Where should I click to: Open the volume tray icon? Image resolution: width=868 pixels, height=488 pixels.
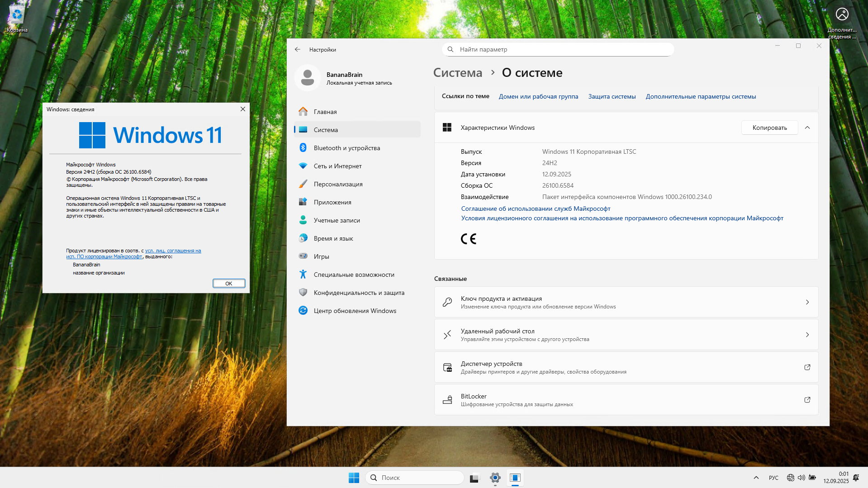[801, 478]
